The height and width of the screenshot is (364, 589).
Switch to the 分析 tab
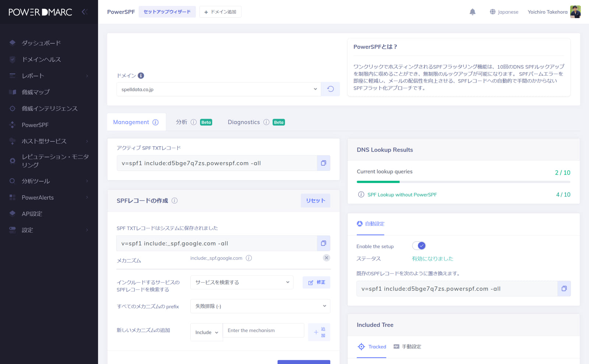pos(194,122)
